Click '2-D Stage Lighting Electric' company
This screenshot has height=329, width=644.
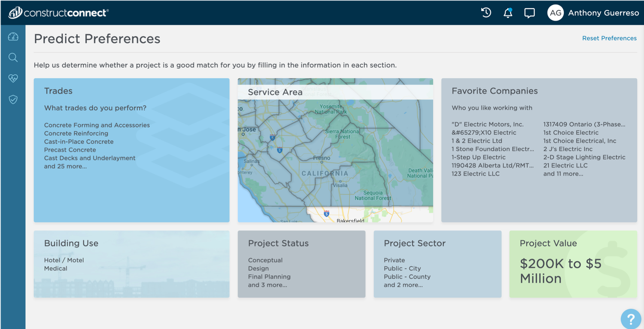coord(584,157)
